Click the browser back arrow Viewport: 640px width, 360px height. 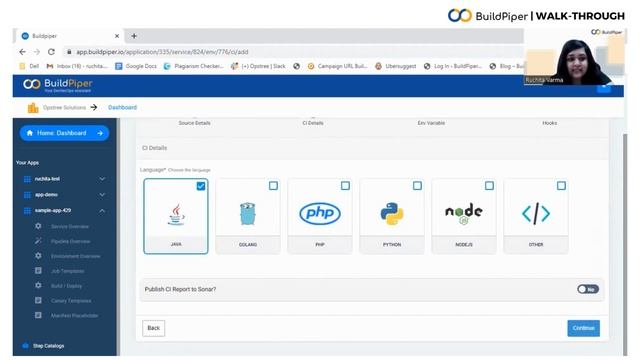(22, 52)
